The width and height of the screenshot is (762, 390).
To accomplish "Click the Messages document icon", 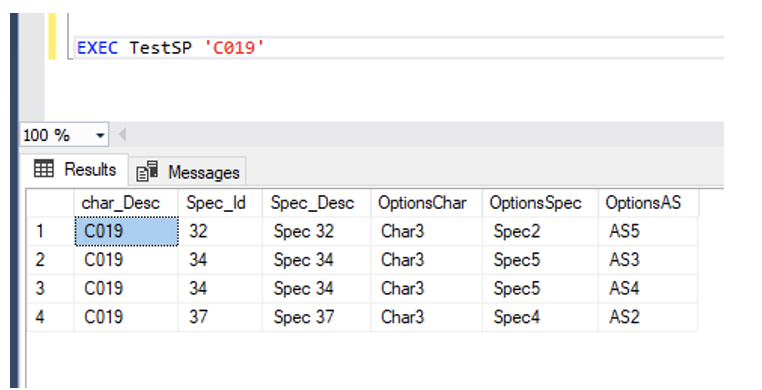I will pyautogui.click(x=147, y=171).
